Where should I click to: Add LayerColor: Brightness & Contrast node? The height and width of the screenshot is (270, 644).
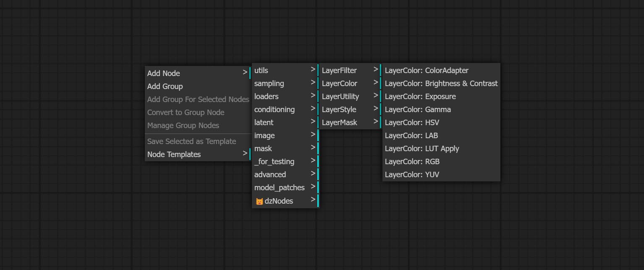tap(441, 84)
